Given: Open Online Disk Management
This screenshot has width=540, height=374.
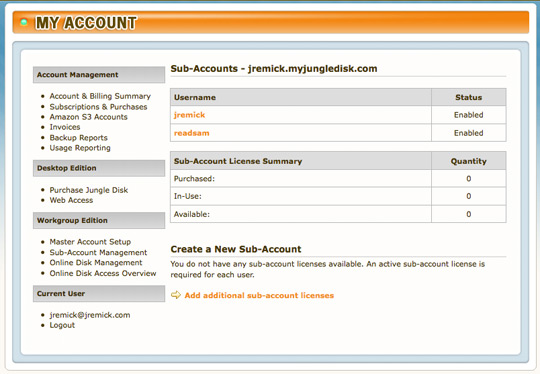Looking at the screenshot, I should (x=96, y=263).
